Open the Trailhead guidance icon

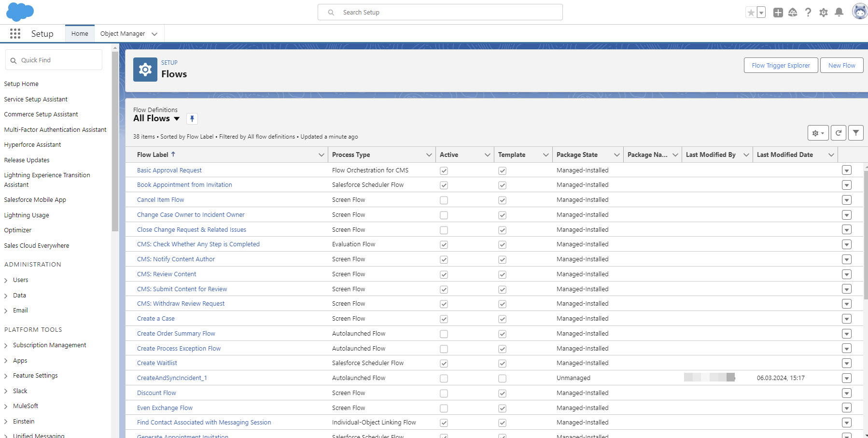click(793, 13)
